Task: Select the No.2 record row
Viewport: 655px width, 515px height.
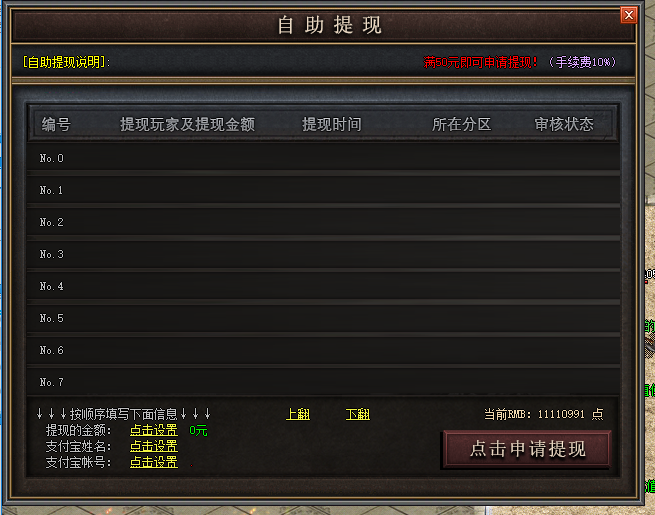Action: click(323, 222)
